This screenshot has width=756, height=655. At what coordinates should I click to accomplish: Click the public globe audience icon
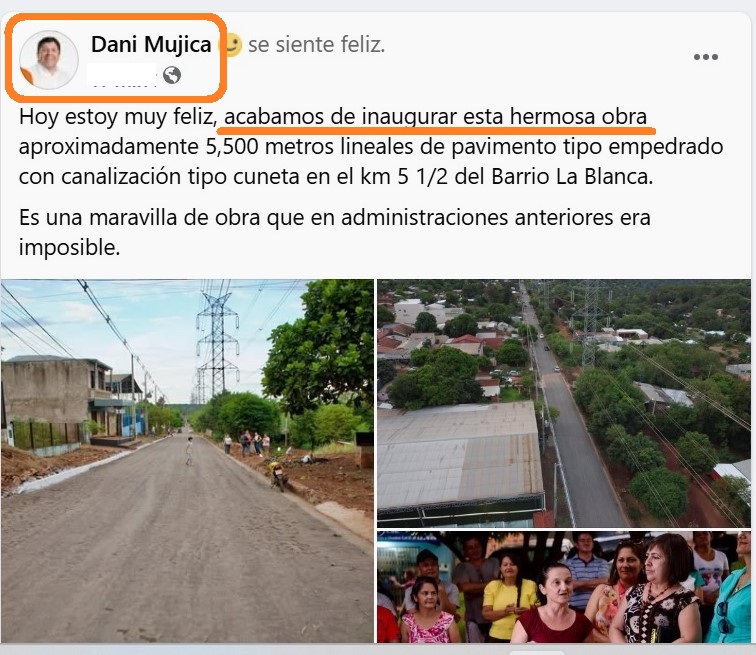tap(172, 75)
